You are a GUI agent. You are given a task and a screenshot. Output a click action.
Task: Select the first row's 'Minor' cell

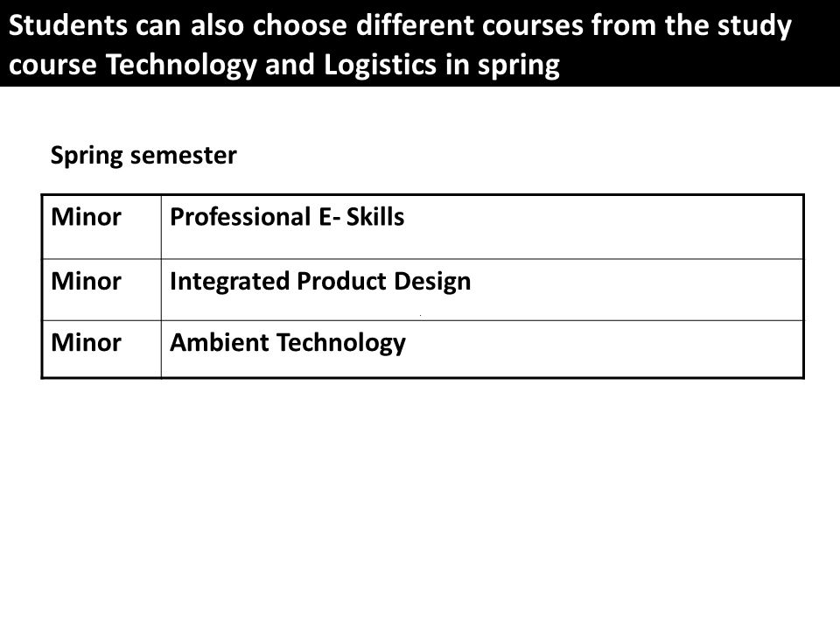[x=101, y=227]
